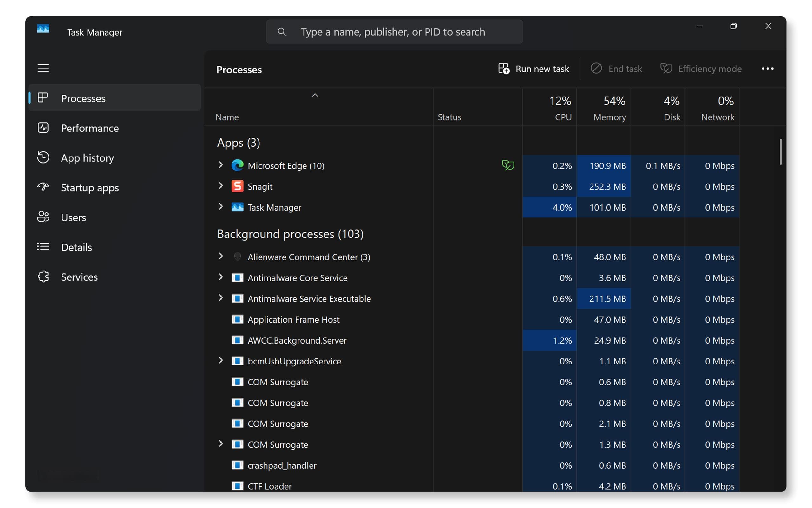
Task: Expand Antimalware Service Executable row
Action: click(x=220, y=298)
